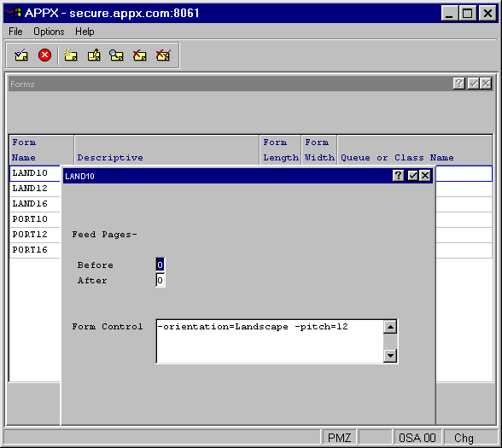Screen dimensions: 502x448
Task: Click the add new record toolbar icon
Action: [70, 55]
